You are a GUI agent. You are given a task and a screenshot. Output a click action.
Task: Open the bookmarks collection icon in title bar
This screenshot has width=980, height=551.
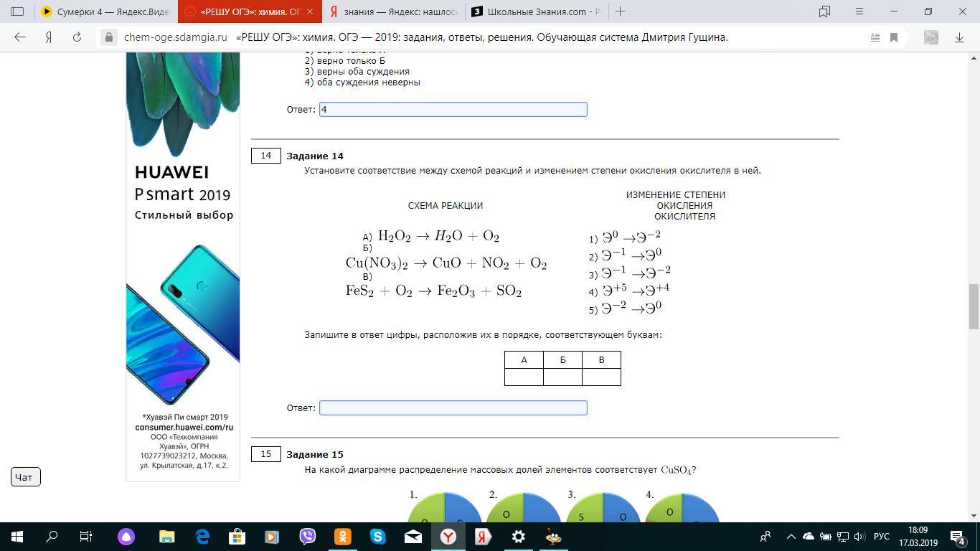point(825,11)
